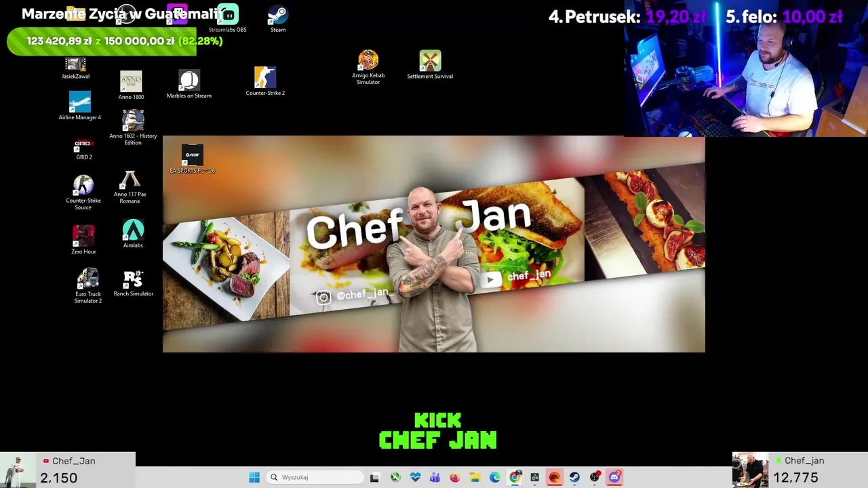The image size is (868, 488).
Task: Select the JasiekZawal video file icon
Action: [75, 68]
